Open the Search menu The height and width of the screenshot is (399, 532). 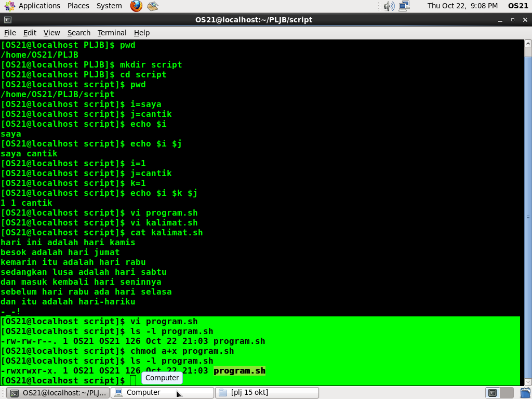(79, 33)
